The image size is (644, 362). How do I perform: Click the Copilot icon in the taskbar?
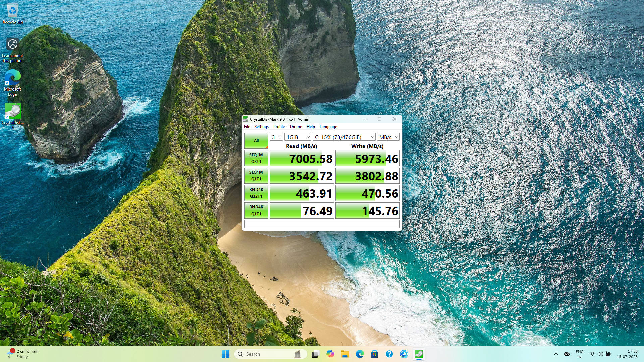[330, 354]
